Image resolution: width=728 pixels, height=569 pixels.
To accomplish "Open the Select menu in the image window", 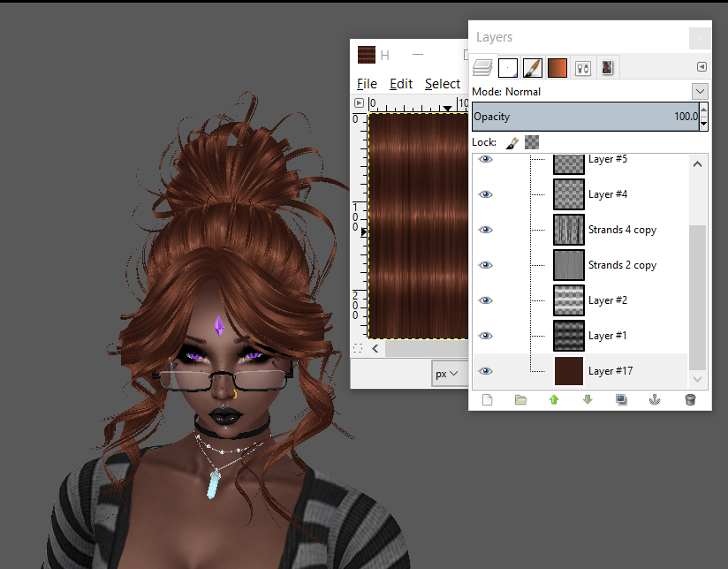I will pos(443,84).
